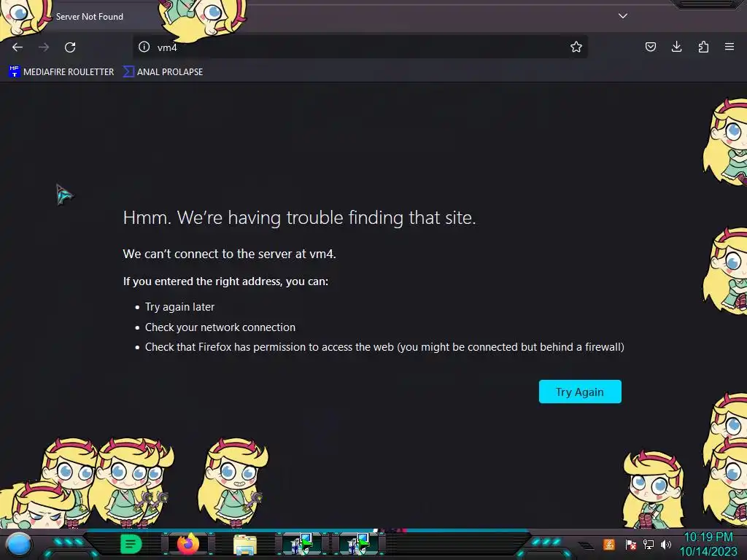Click the site information icon in address bar

144,47
